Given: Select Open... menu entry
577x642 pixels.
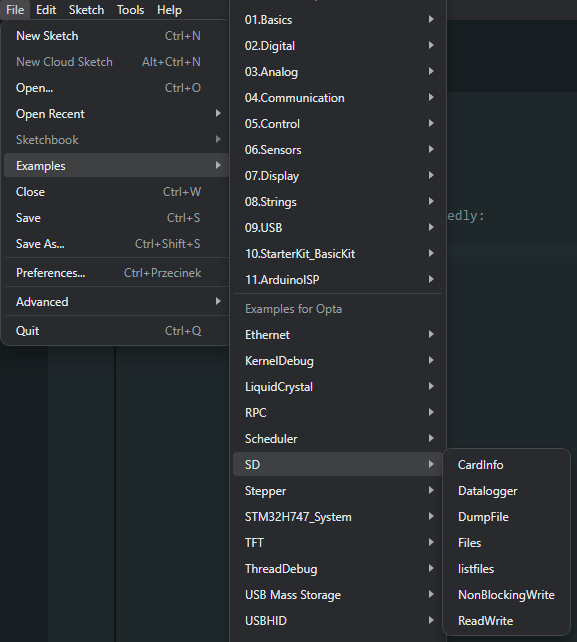Looking at the screenshot, I should click(x=116, y=88).
